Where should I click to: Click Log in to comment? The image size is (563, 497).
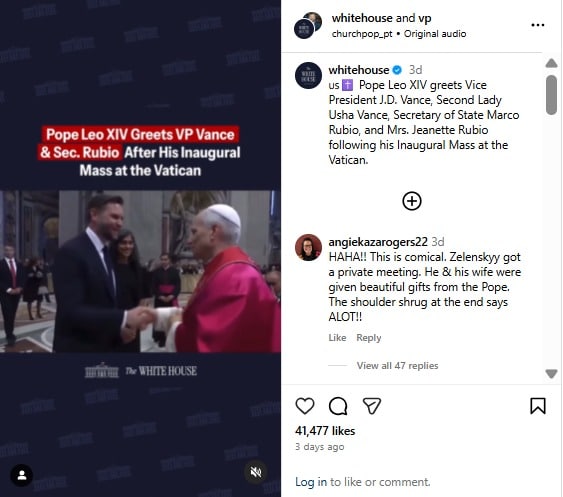311,482
